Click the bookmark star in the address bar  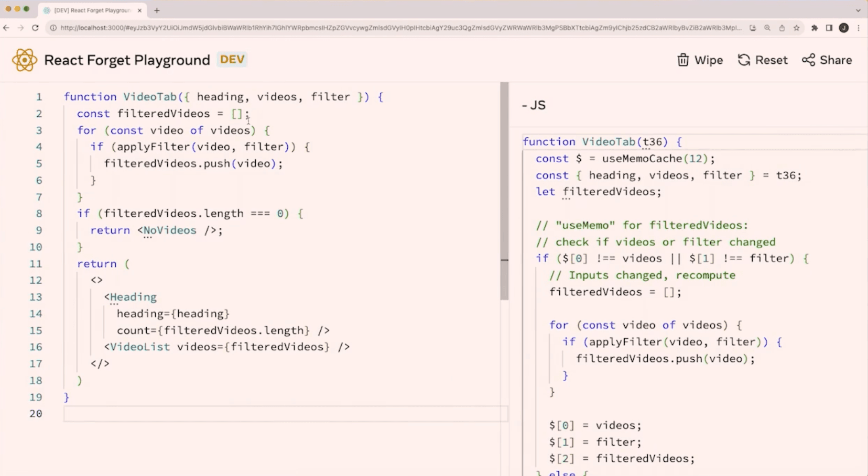point(797,28)
